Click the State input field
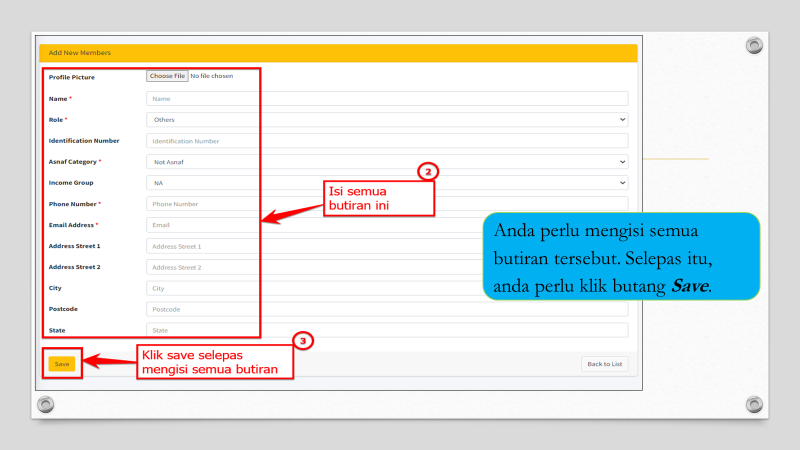Image resolution: width=800 pixels, height=450 pixels. [x=387, y=330]
